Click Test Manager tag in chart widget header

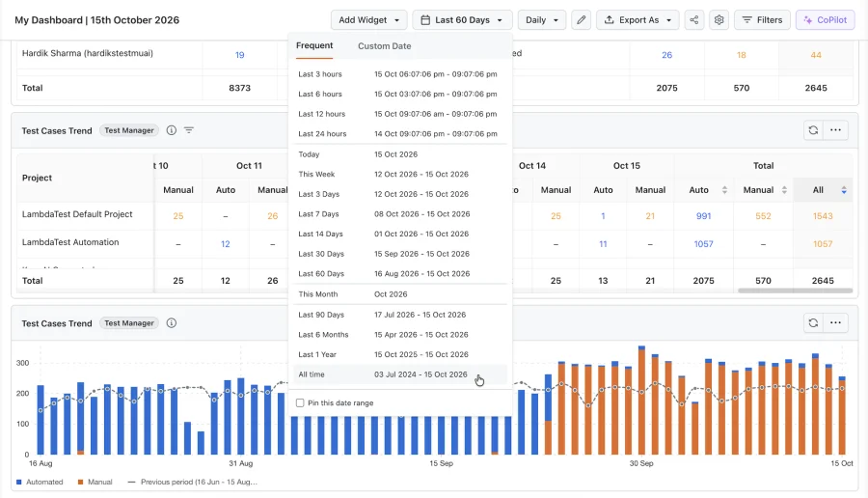click(x=129, y=323)
